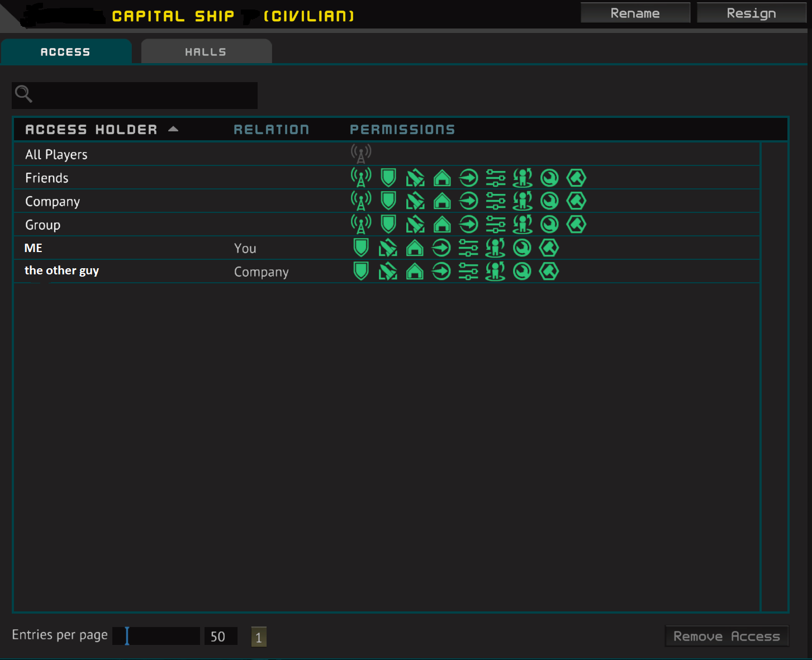Click the Resign button
Viewport: 812px width, 660px height.
point(752,13)
